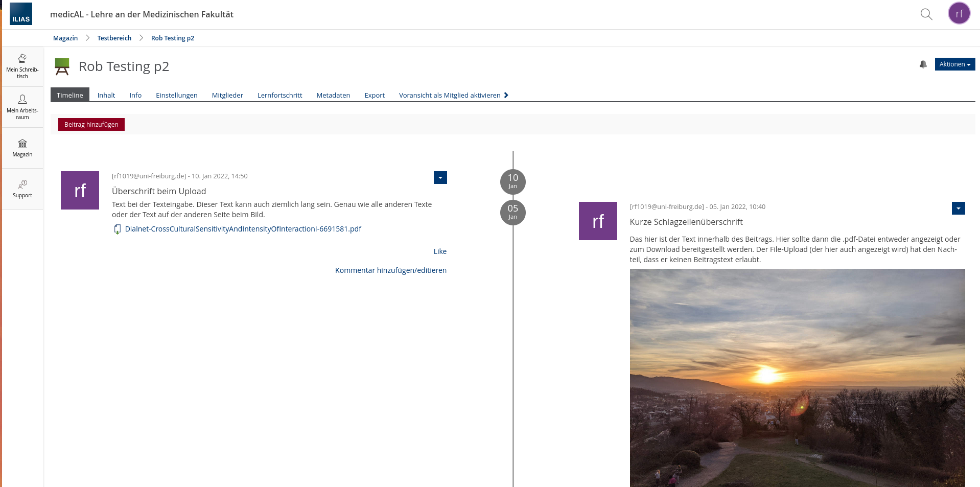
Task: Open the rf user avatar menu
Action: coord(959,14)
